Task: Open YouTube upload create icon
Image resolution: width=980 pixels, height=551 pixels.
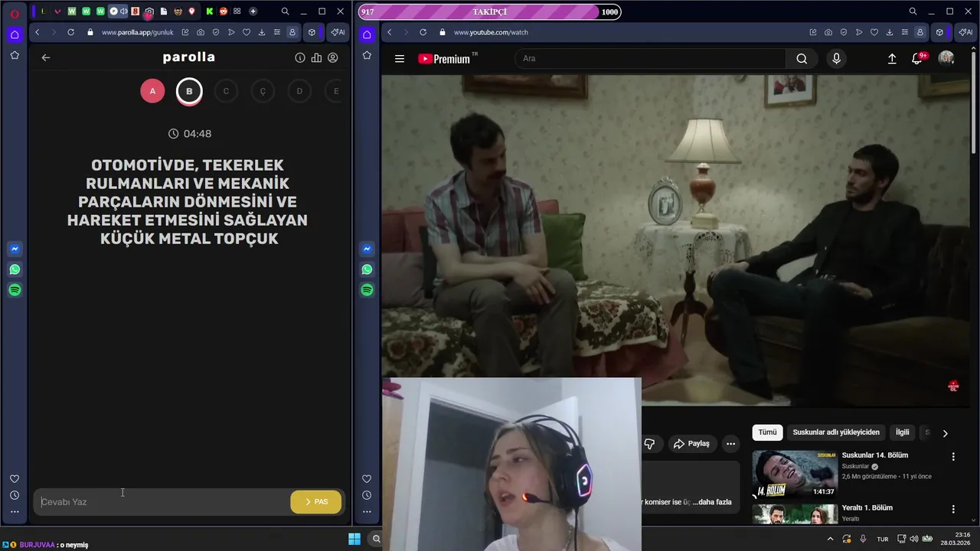Action: (892, 59)
